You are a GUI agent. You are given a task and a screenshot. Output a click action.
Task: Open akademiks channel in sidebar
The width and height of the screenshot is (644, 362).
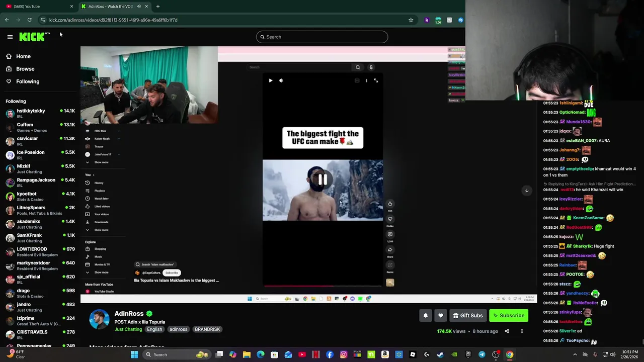click(40, 224)
